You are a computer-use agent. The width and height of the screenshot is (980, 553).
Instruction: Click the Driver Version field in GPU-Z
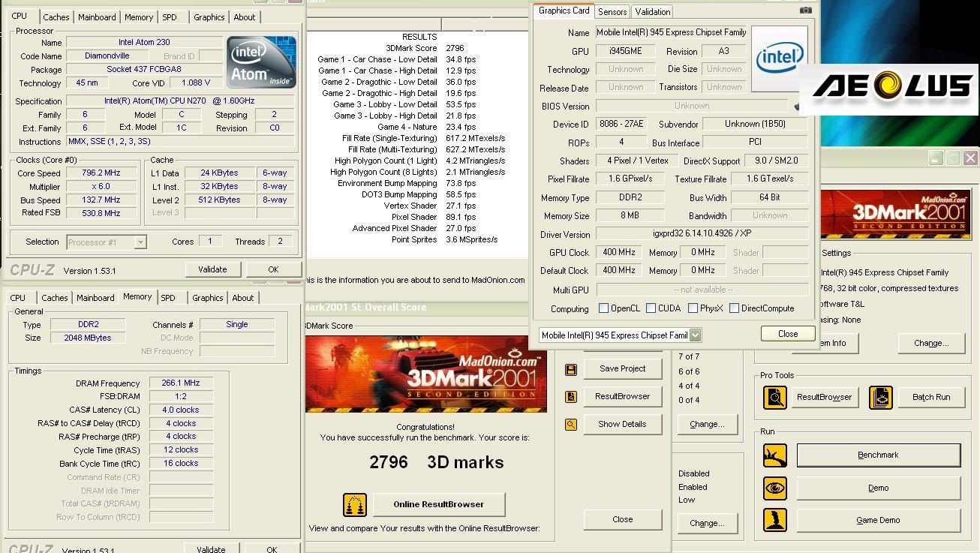pyautogui.click(x=702, y=235)
